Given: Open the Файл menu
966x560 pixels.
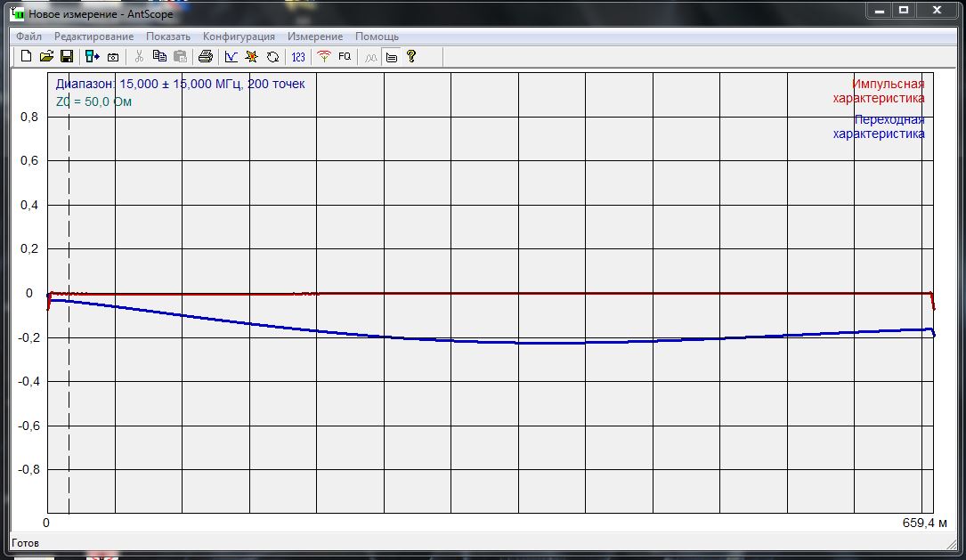Looking at the screenshot, I should [x=28, y=37].
